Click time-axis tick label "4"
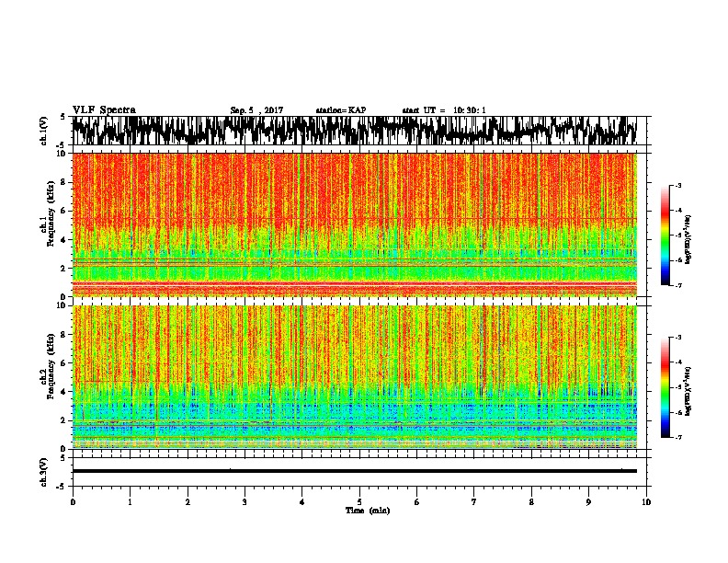The height and width of the screenshot is (563, 728). tap(302, 502)
